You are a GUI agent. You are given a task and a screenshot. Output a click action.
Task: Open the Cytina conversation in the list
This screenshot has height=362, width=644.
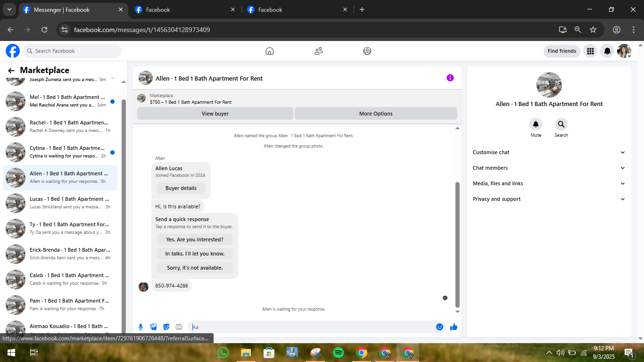tap(60, 152)
